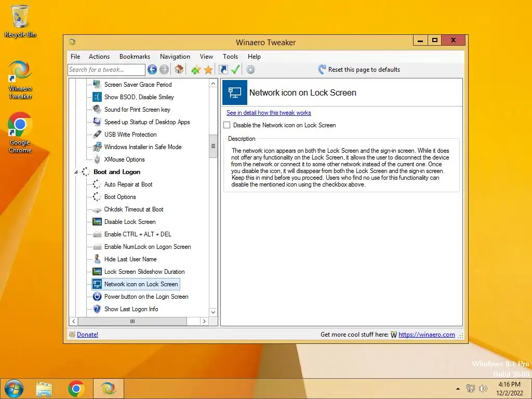Select Boot Options tree item

120,197
